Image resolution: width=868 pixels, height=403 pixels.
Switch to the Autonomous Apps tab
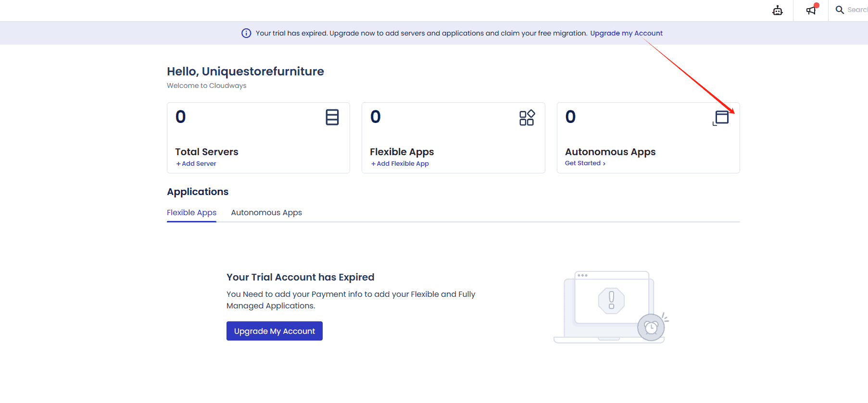coord(266,213)
